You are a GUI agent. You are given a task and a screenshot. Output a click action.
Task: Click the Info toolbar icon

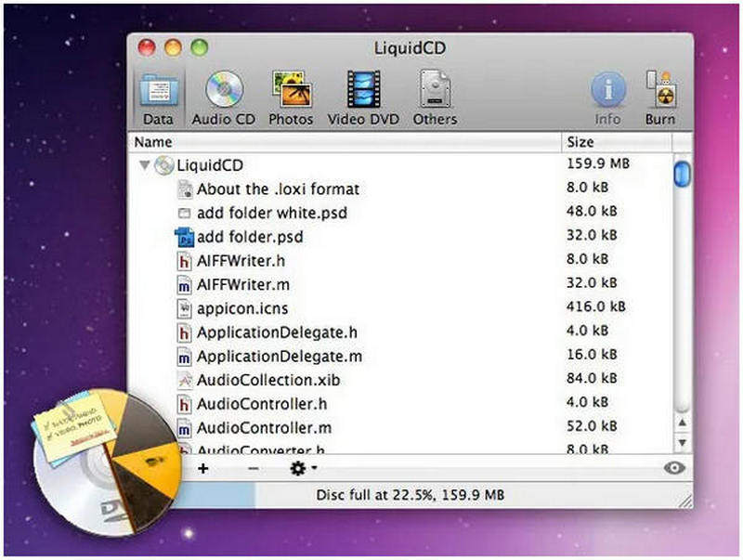608,93
